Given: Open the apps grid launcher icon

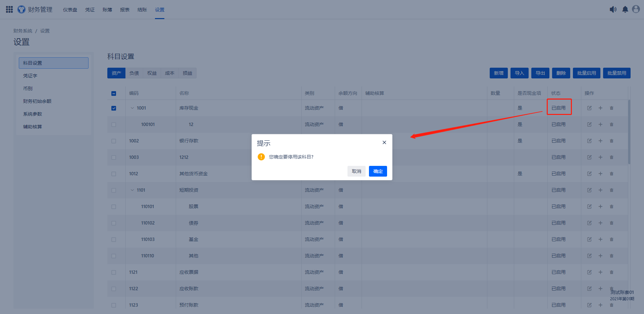Looking at the screenshot, I should pyautogui.click(x=9, y=9).
